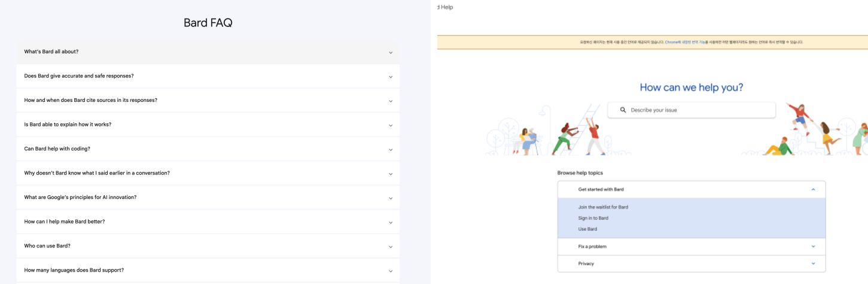
Task: Click "What's Bard all about?" question text
Action: click(x=51, y=52)
